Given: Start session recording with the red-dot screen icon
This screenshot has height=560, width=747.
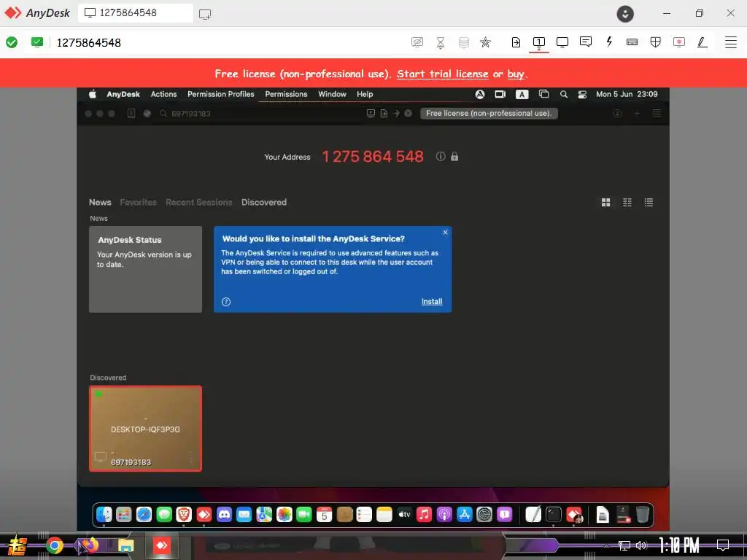Looking at the screenshot, I should pyautogui.click(x=679, y=42).
